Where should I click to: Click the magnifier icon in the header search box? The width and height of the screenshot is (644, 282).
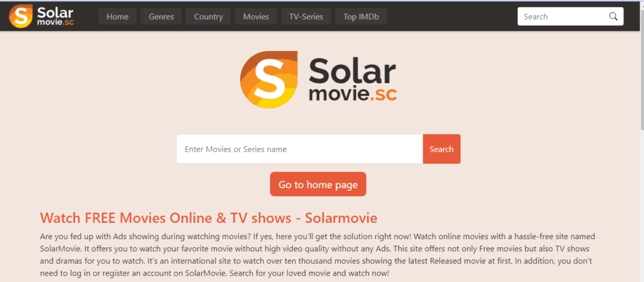pos(613,16)
